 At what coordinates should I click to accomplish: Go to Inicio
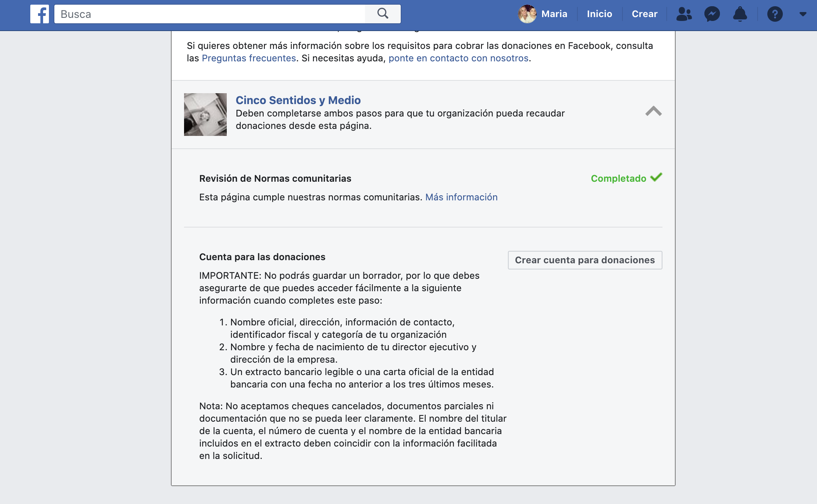pyautogui.click(x=599, y=14)
